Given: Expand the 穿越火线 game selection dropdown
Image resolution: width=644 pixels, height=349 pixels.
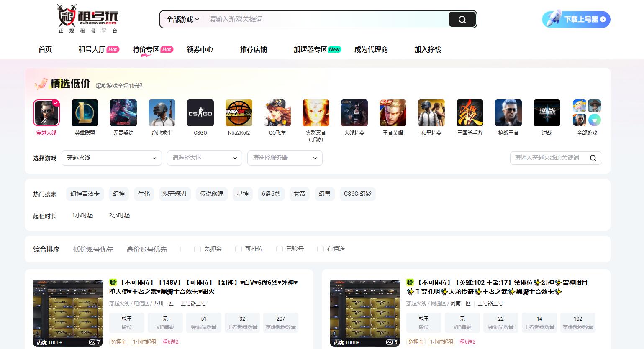Looking at the screenshot, I should pyautogui.click(x=112, y=158).
